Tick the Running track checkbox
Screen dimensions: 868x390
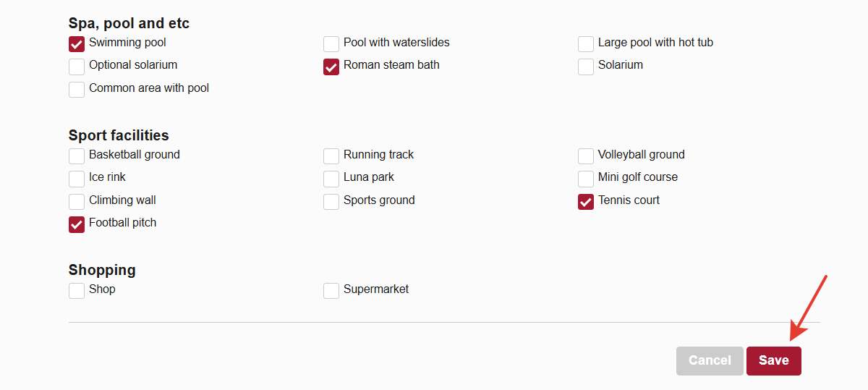point(331,156)
